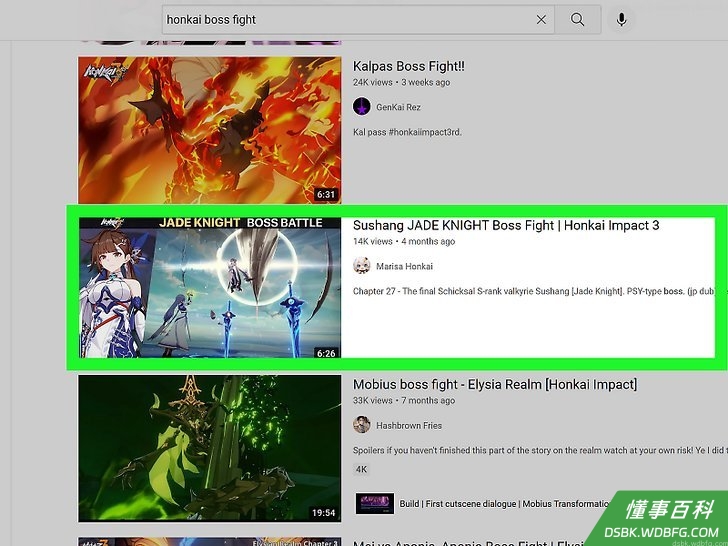This screenshot has width=728, height=546.
Task: Click the 19:54 duration badge on Mobius video
Action: [324, 513]
